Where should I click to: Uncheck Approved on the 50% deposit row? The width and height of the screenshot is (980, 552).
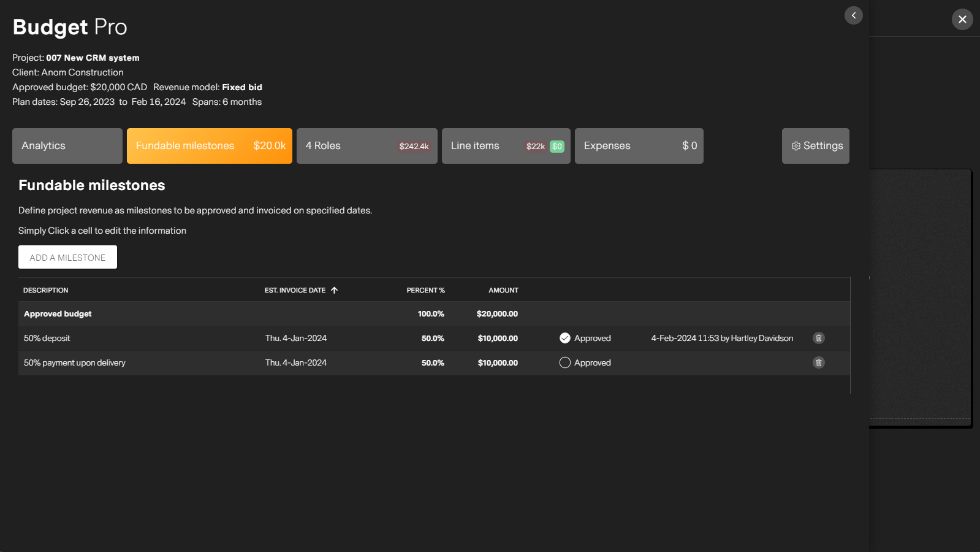565,338
